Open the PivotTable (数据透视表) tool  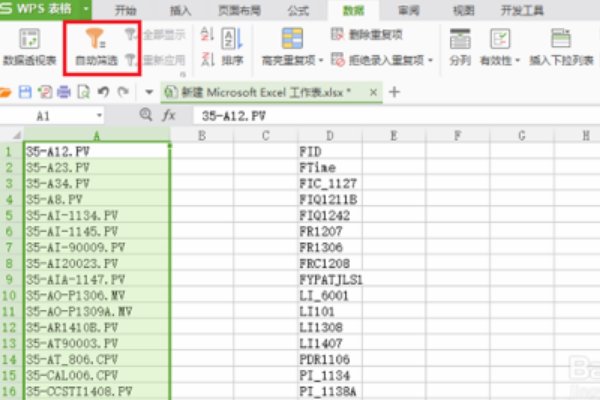(29, 47)
